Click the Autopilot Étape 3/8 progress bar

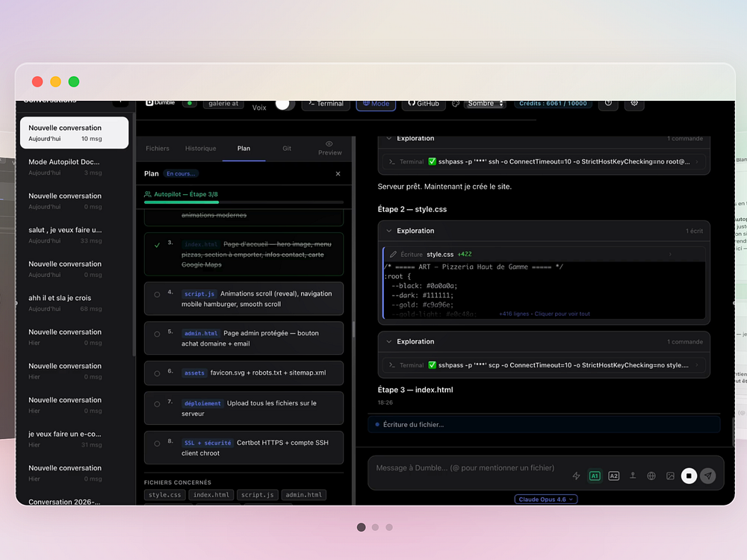click(244, 202)
